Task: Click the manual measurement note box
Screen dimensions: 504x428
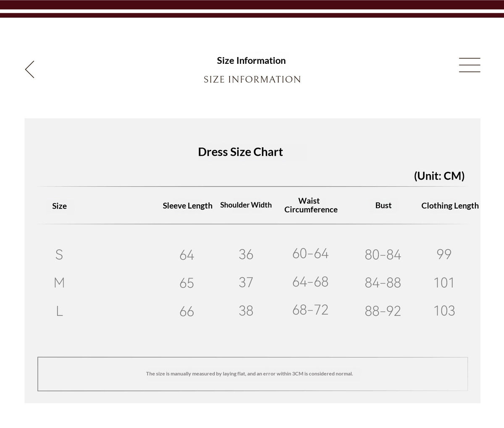Action: 252,374
